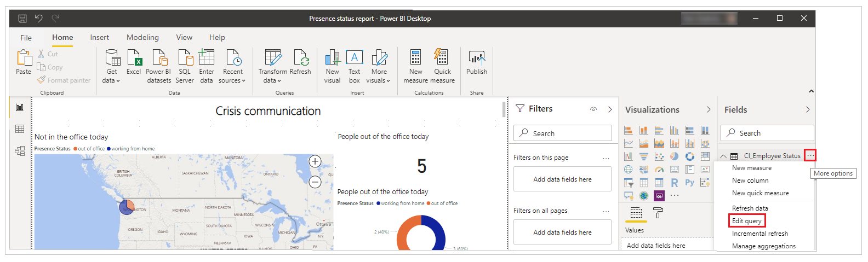Open Power BI datasets
Screen dimensions: 868x262
tap(159, 66)
